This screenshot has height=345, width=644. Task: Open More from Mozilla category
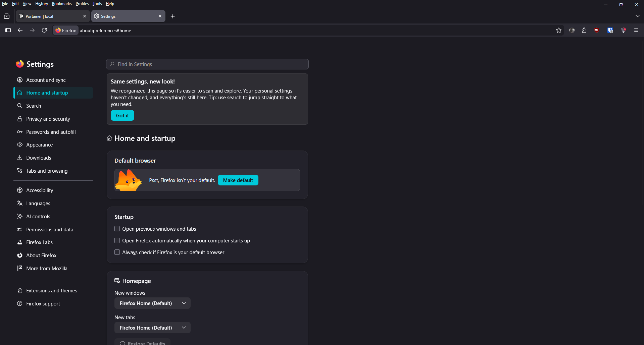coord(53,268)
